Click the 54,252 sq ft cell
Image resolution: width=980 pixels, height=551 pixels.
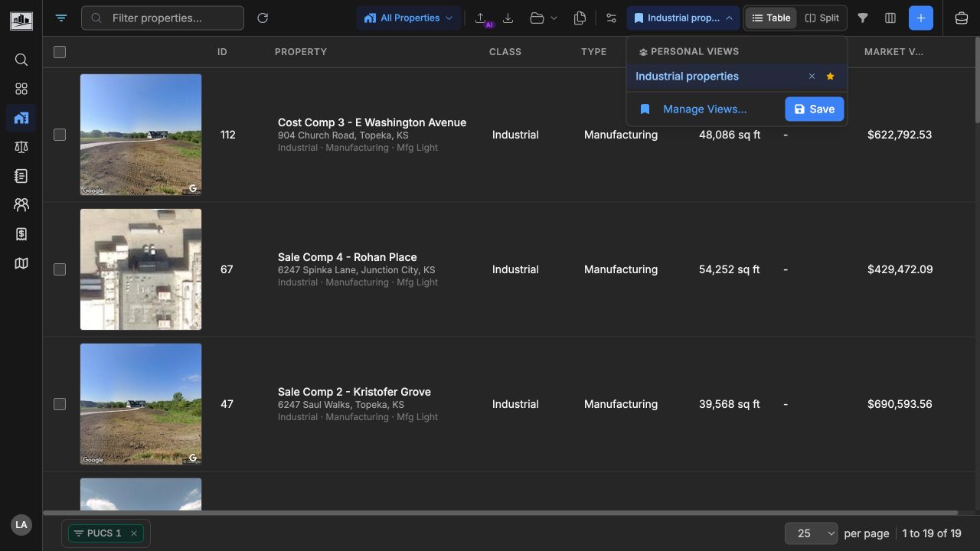[x=730, y=269]
